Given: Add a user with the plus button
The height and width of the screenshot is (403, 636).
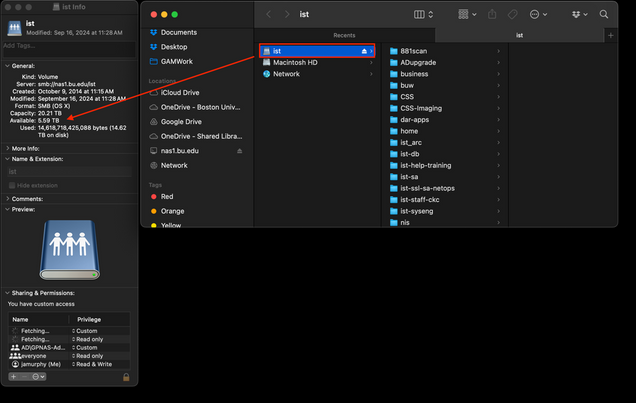Looking at the screenshot, I should 13,376.
